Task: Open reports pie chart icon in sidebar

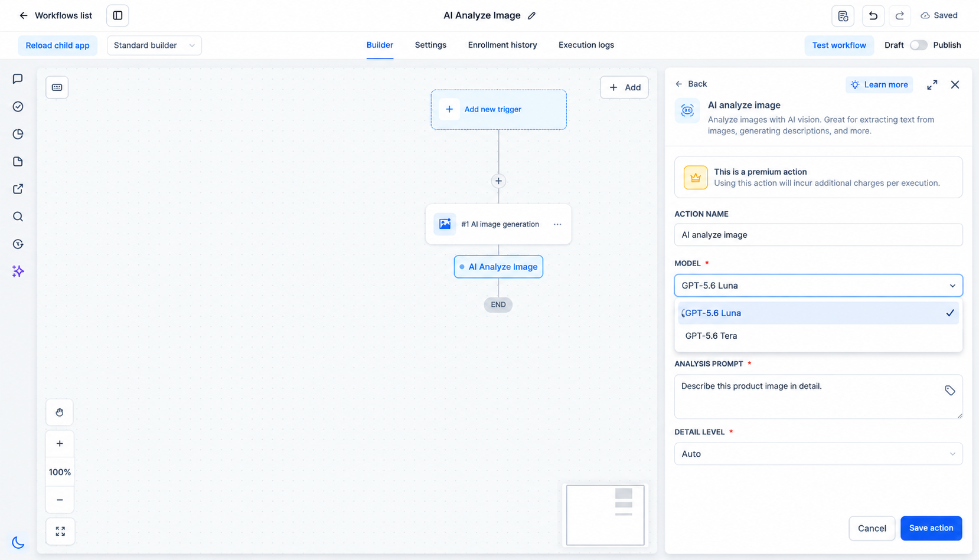Action: coord(18,134)
